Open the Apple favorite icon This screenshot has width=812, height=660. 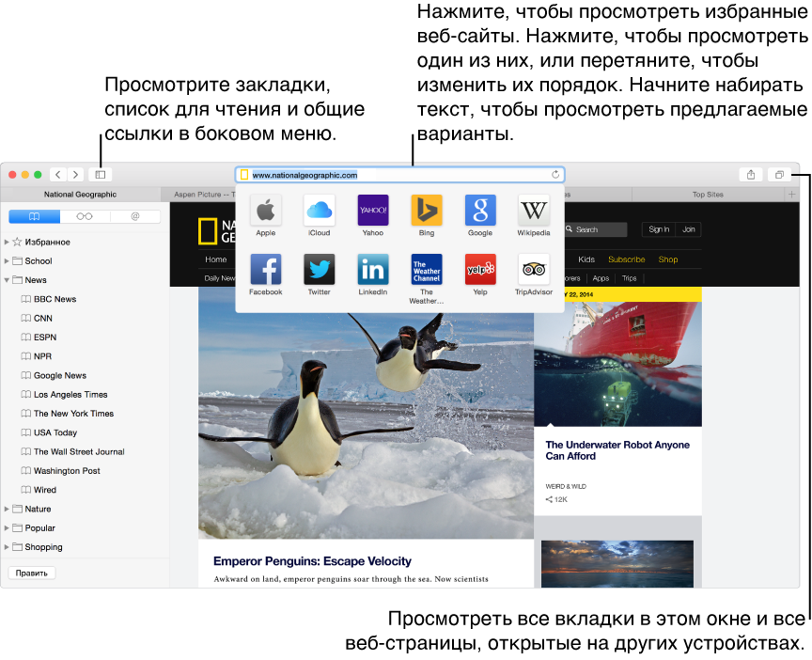(266, 211)
